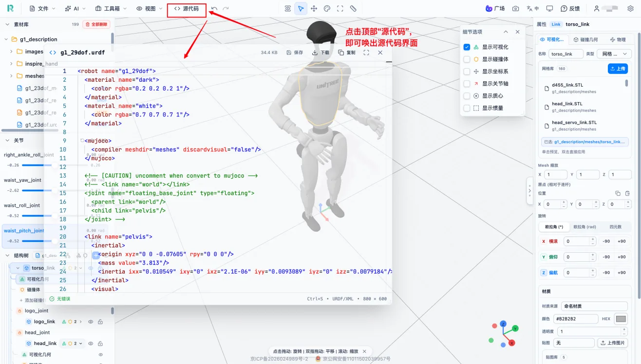Open the user account profile icon
This screenshot has width=641, height=364.
[597, 9]
